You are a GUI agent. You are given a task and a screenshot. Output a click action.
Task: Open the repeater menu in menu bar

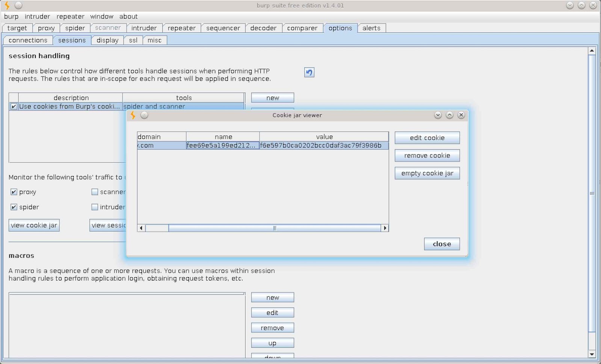70,17
